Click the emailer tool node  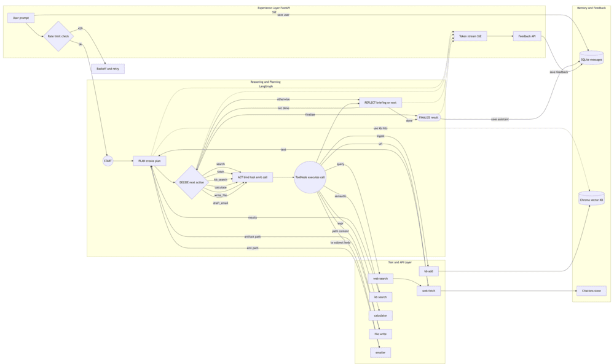(380, 352)
